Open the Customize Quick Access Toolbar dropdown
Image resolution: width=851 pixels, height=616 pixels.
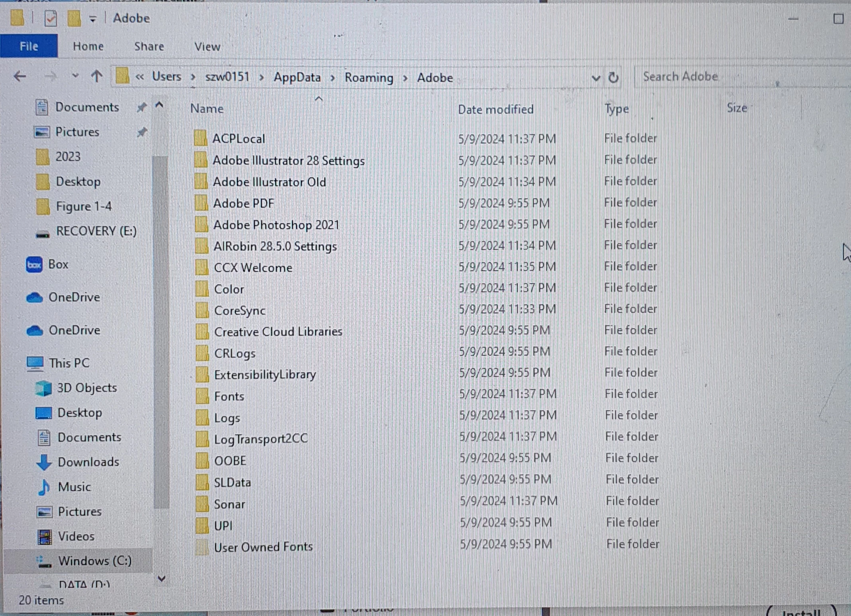pos(93,19)
